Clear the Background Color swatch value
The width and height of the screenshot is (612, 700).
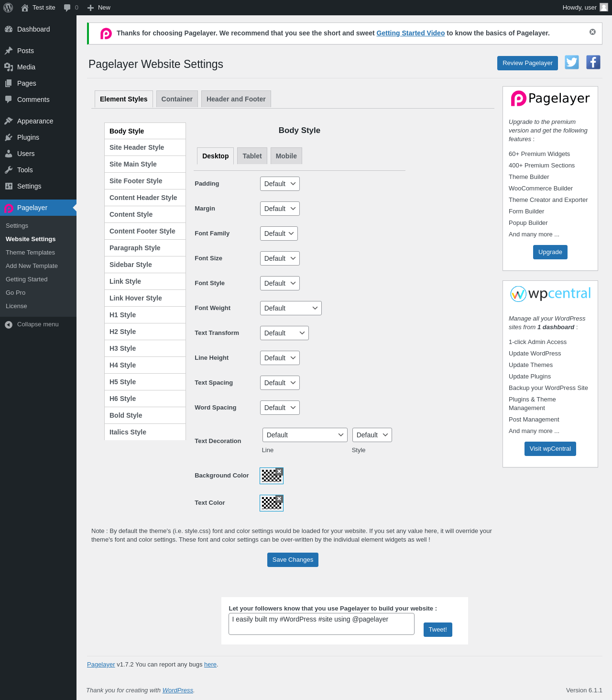[x=279, y=471]
